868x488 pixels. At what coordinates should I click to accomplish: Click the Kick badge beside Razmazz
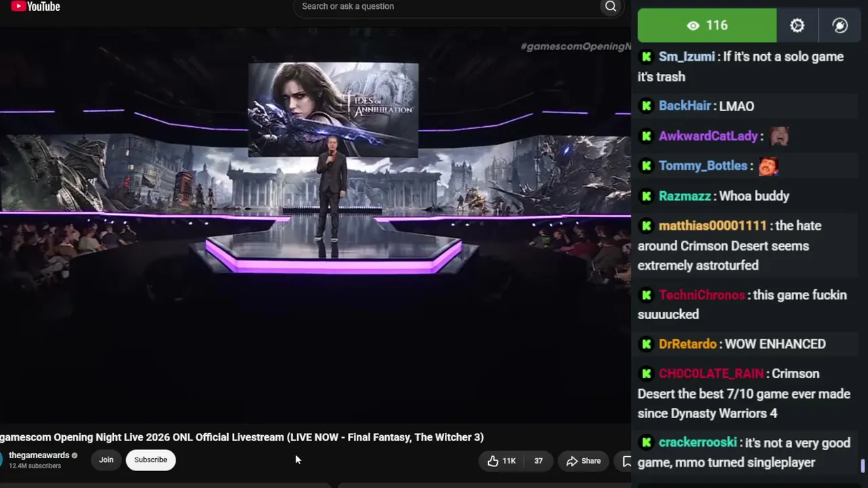click(646, 196)
